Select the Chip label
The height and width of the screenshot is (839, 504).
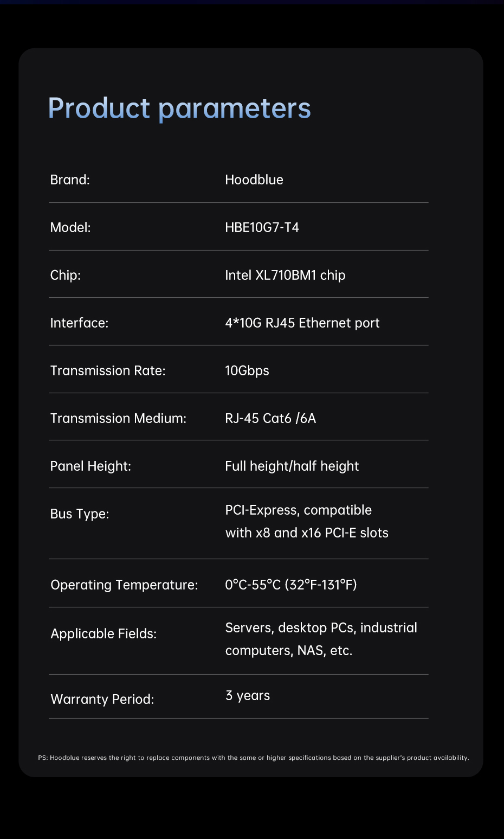pyautogui.click(x=66, y=275)
